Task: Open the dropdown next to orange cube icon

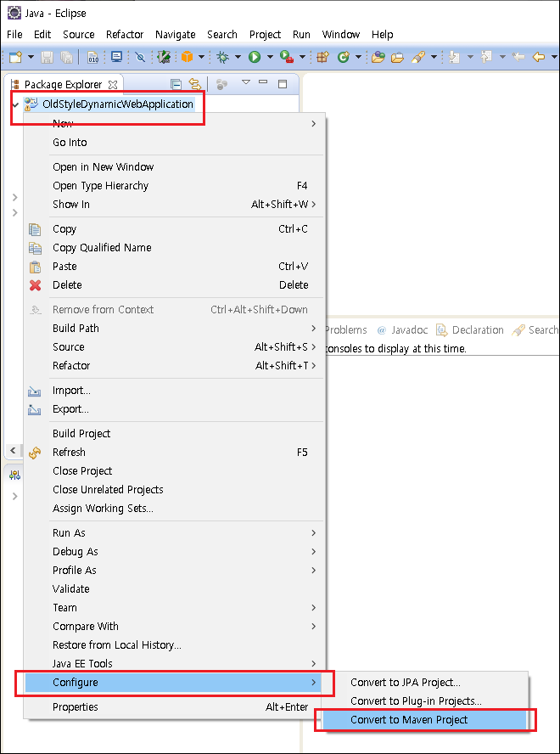Action: (x=201, y=57)
